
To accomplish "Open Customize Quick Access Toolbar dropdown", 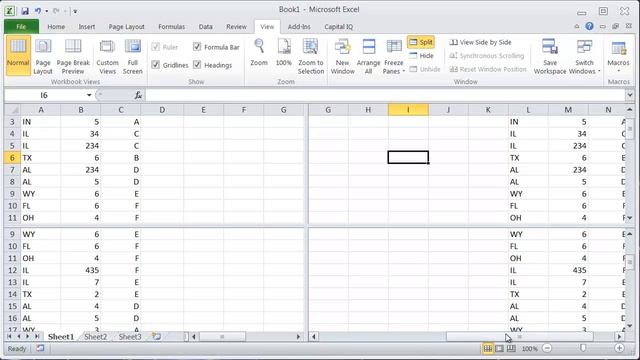I will point(75,11).
